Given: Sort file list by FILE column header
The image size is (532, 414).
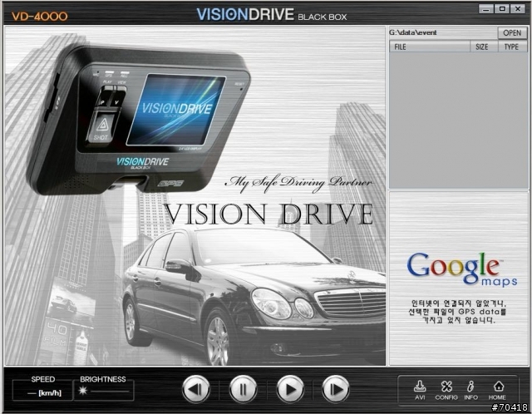Looking at the screenshot, I should (430, 47).
